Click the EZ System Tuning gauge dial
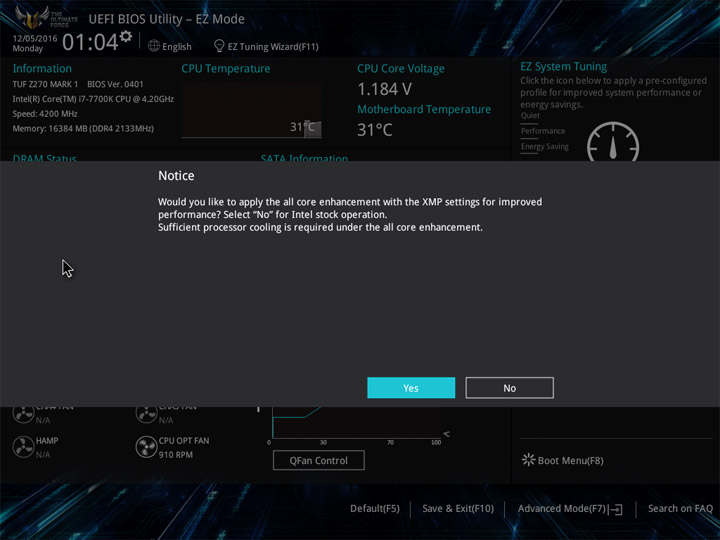This screenshot has height=540, width=720. point(613,141)
